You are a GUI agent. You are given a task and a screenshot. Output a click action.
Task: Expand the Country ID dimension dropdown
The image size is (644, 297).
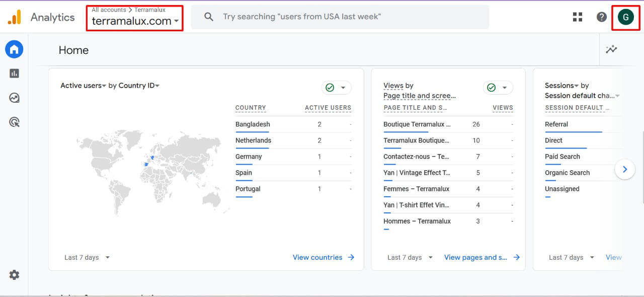tap(139, 86)
